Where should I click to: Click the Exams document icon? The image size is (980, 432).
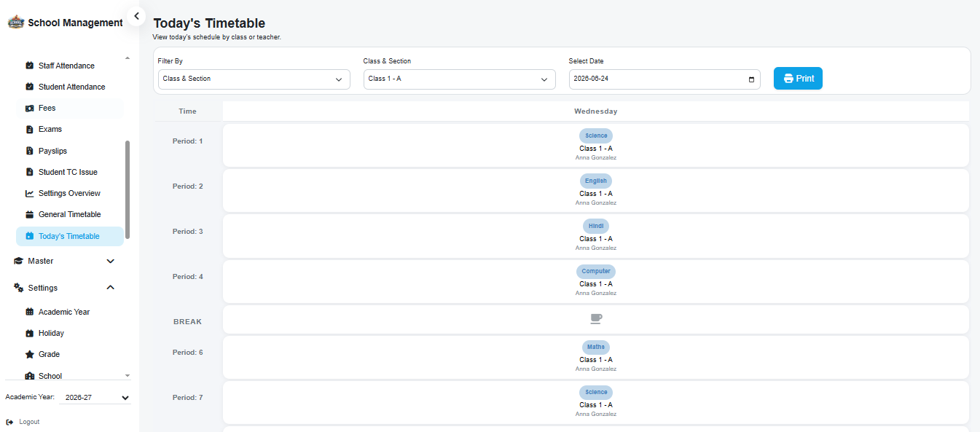point(30,129)
